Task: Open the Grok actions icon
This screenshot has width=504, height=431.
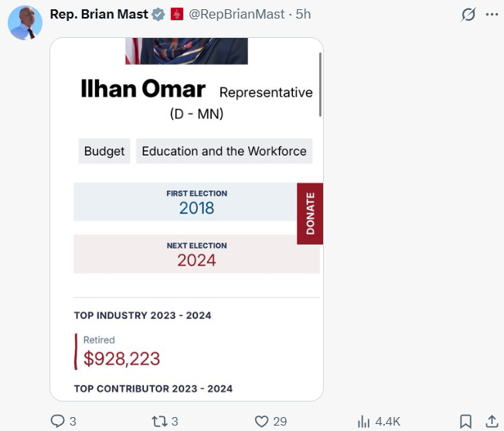Action: [x=468, y=15]
